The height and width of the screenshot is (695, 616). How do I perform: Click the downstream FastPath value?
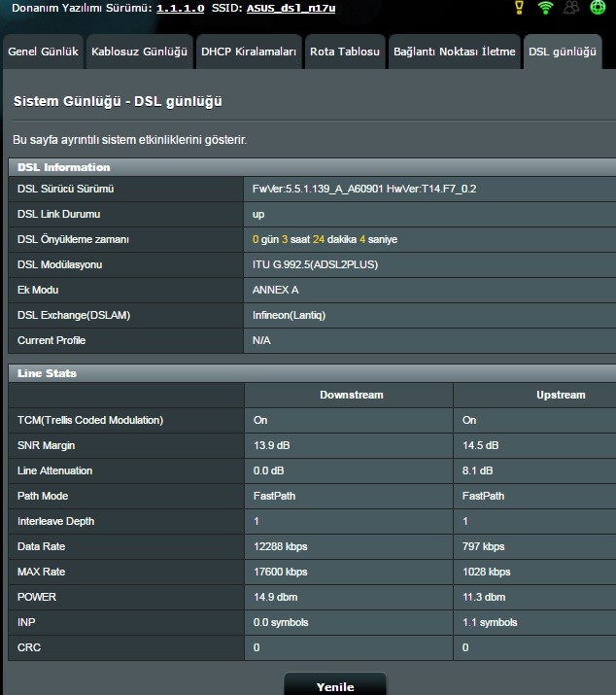tap(274, 496)
